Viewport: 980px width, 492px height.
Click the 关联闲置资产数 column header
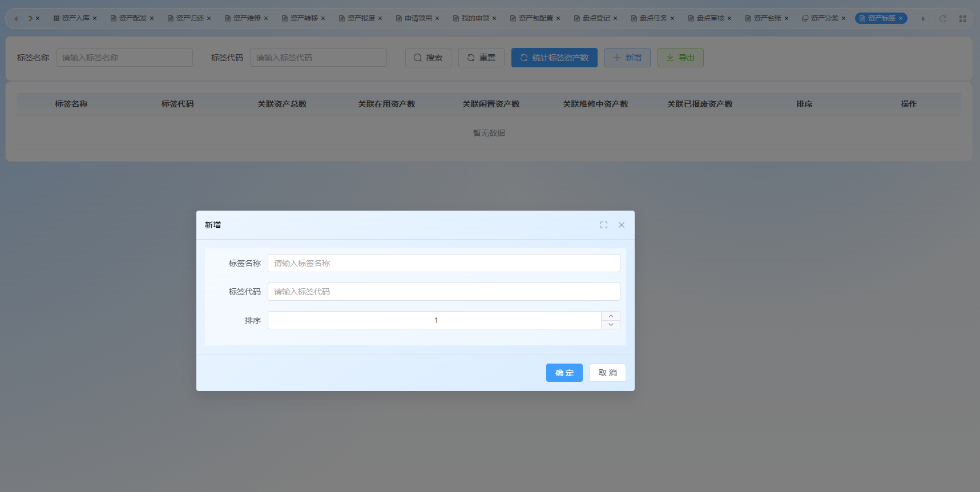point(491,104)
